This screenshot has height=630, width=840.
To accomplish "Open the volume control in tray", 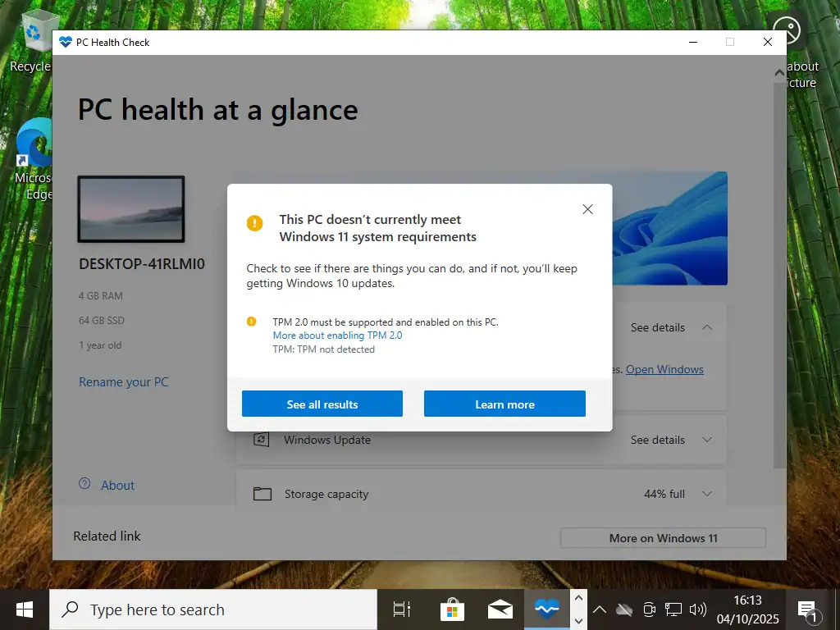I will (698, 609).
